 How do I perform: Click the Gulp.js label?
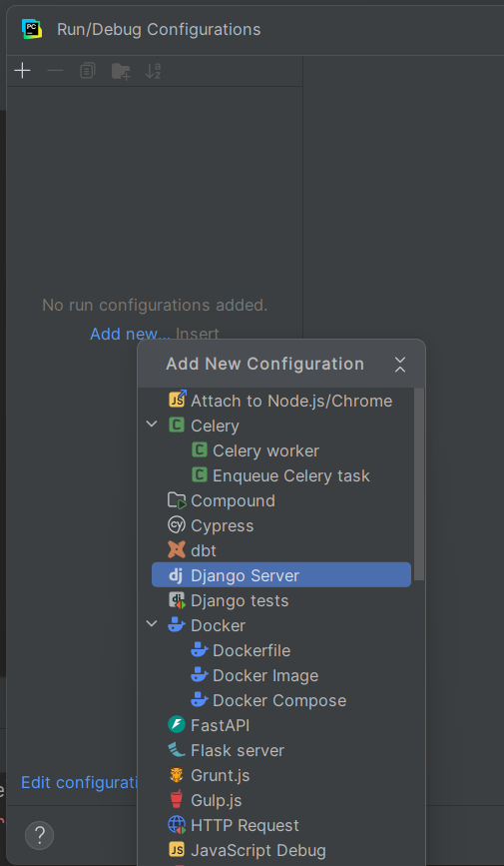coord(217,800)
